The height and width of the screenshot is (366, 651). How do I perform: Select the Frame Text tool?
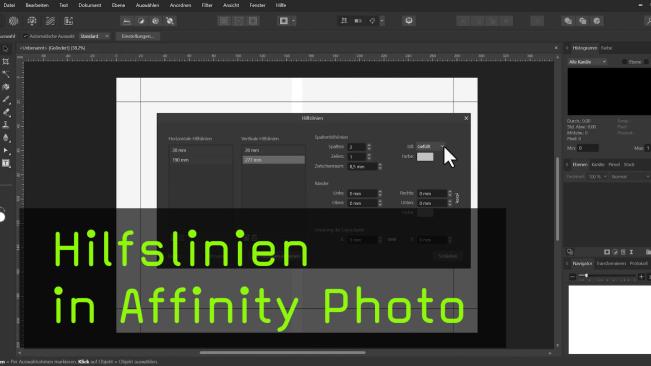pos(6,163)
